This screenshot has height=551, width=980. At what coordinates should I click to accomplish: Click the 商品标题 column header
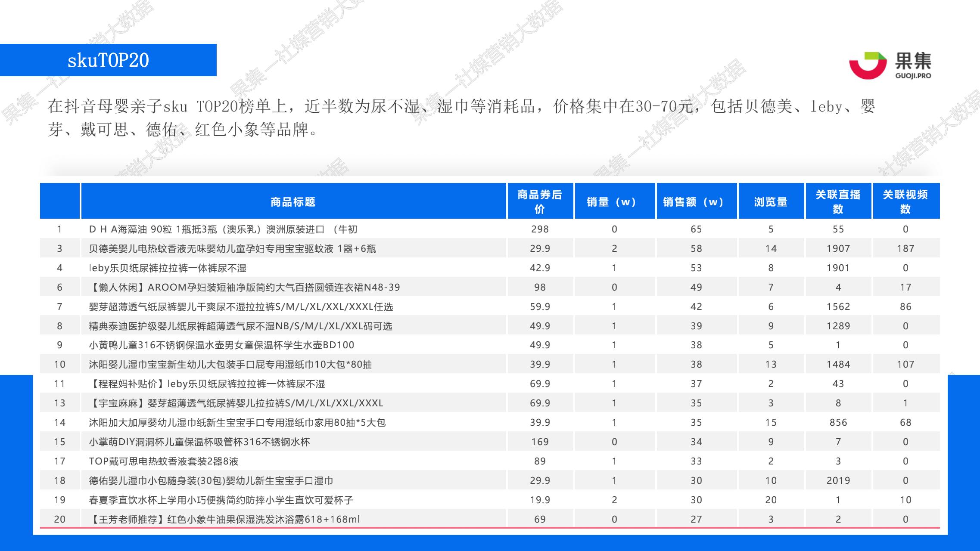tap(293, 201)
